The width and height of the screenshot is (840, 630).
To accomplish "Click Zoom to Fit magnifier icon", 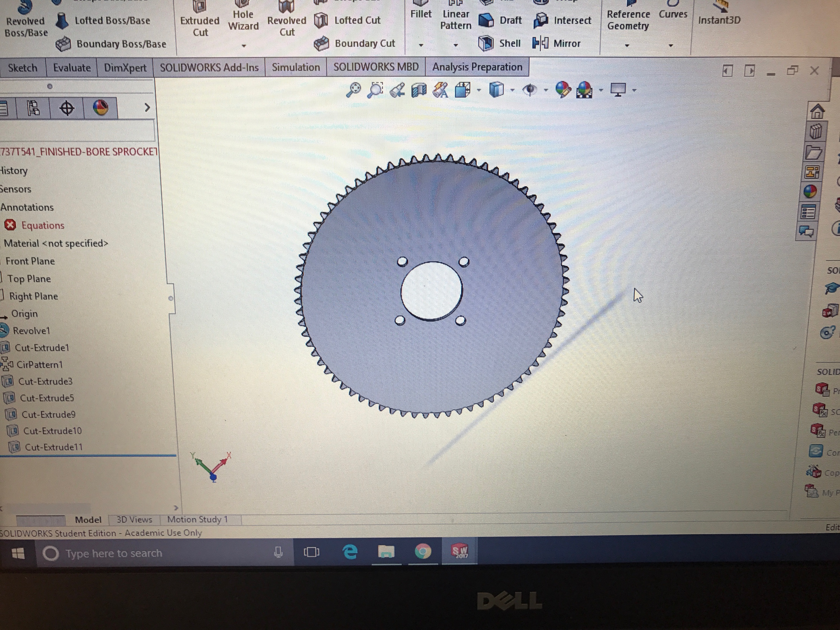I will [353, 90].
